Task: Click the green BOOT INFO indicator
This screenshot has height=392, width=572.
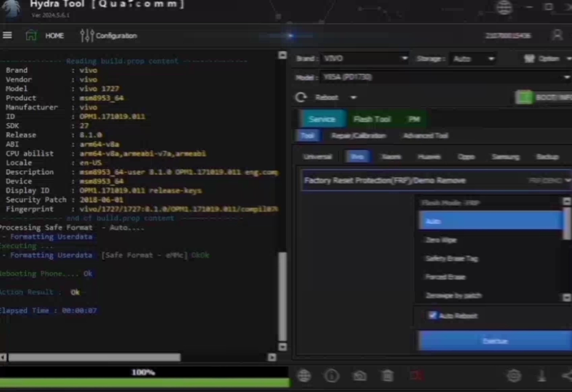Action: tap(524, 97)
